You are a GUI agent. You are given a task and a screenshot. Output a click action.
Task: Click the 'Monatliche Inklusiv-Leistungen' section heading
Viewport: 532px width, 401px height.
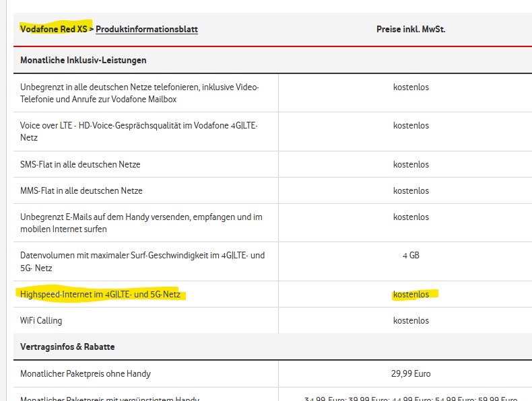[83, 61]
